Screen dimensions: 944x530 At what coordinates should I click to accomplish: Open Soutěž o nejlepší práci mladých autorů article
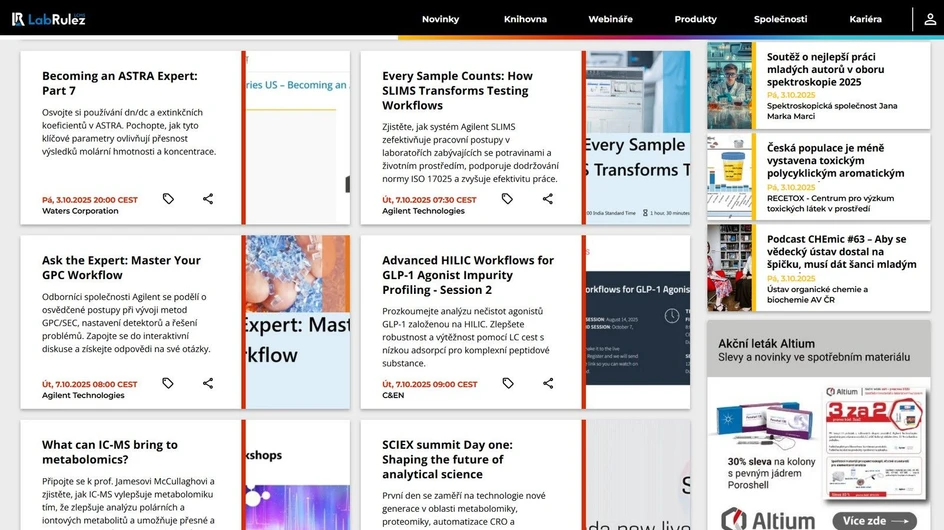click(825, 69)
